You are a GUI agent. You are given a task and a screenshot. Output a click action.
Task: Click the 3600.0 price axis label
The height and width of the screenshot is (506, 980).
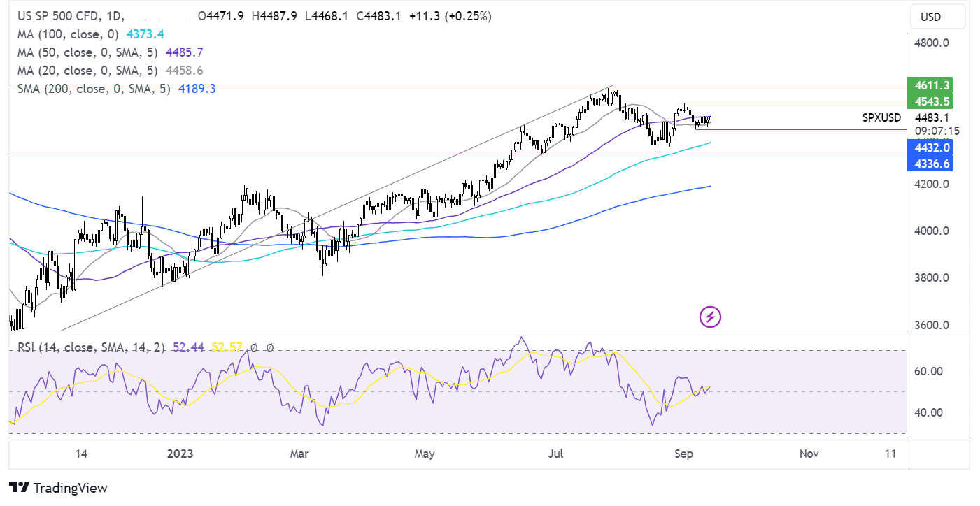click(x=932, y=325)
